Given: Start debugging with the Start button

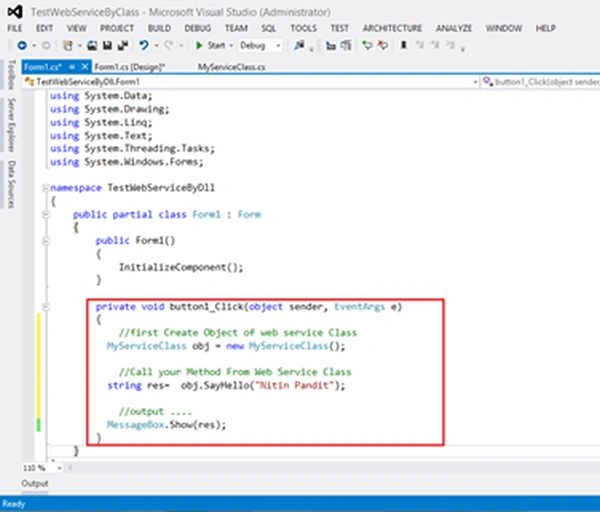Looking at the screenshot, I should (x=210, y=46).
